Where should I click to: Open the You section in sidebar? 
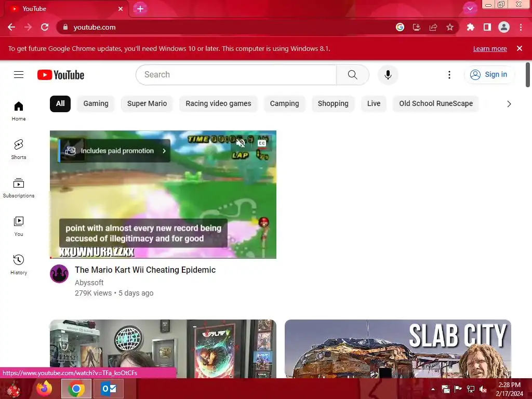(x=19, y=226)
